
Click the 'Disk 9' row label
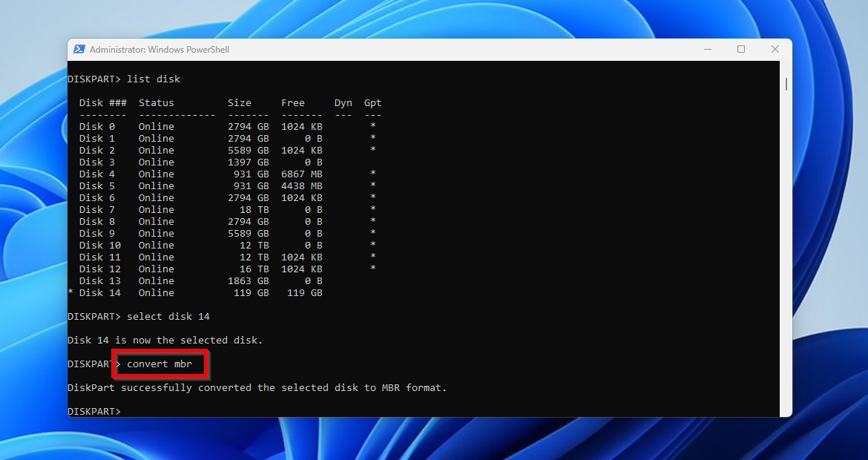click(97, 234)
